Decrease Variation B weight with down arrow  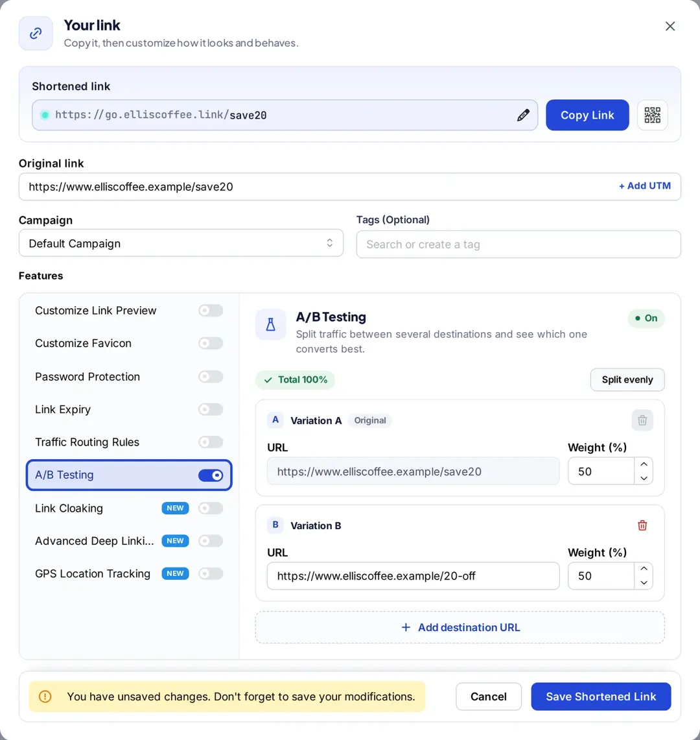[x=644, y=583]
